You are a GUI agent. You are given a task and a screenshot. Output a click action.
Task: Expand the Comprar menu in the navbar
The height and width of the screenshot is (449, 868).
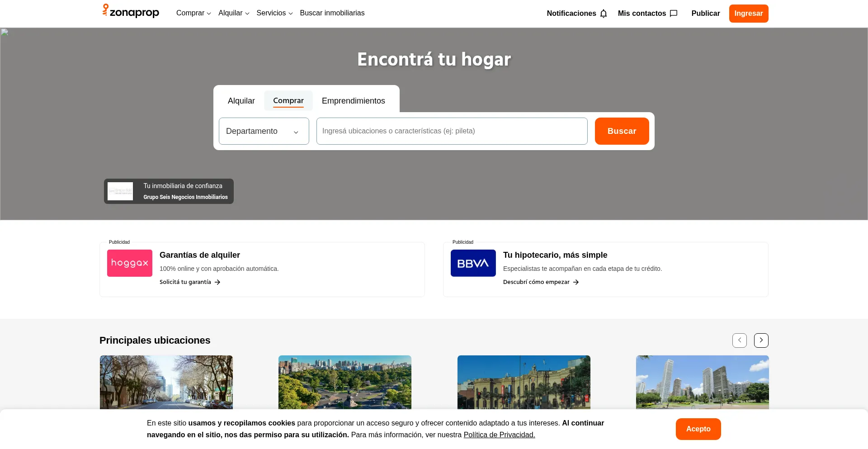pos(193,13)
